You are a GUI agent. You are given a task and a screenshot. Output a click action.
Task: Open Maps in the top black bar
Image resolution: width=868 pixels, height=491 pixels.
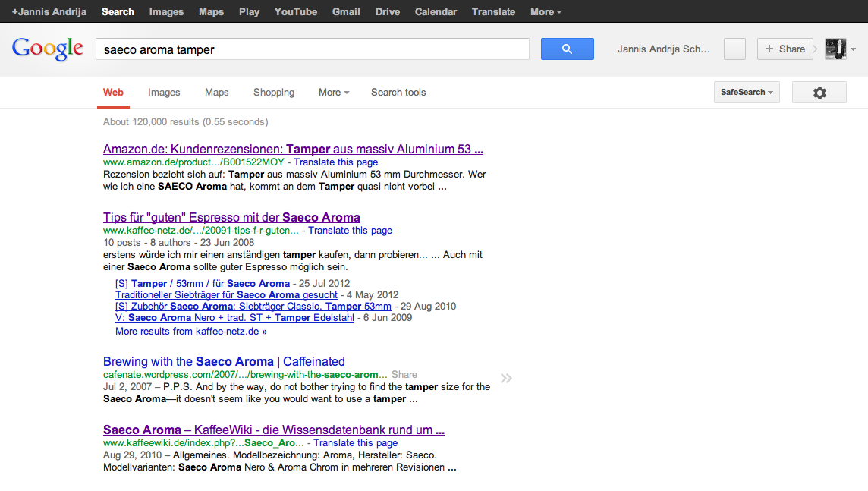click(211, 11)
